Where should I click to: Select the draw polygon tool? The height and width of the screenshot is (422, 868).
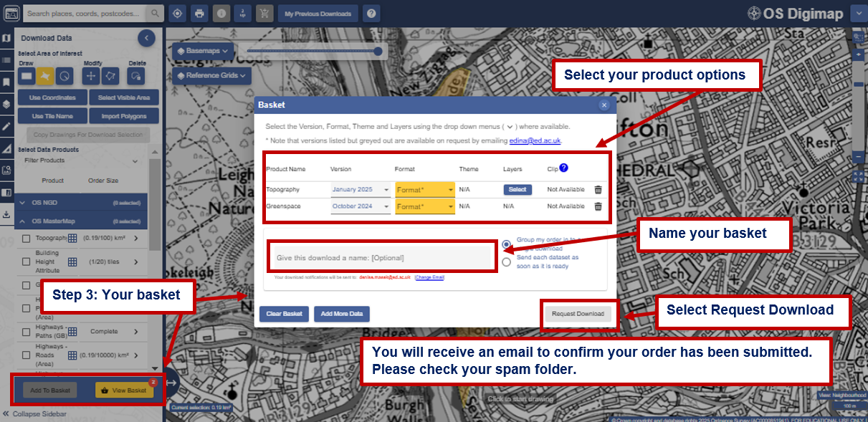[46, 75]
